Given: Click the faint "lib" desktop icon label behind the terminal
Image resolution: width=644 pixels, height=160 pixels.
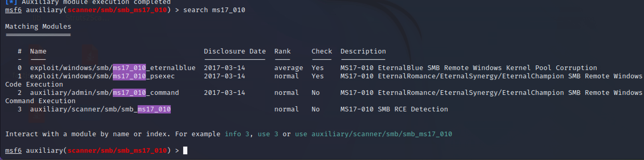Looking at the screenshot, I should (x=37, y=18).
